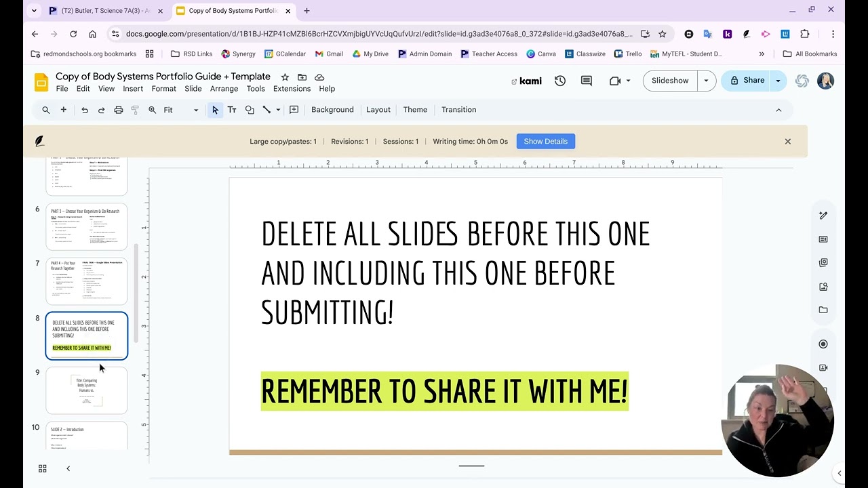Open the Google Slides home icon
Viewport: 868px width, 488px height.
click(41, 82)
